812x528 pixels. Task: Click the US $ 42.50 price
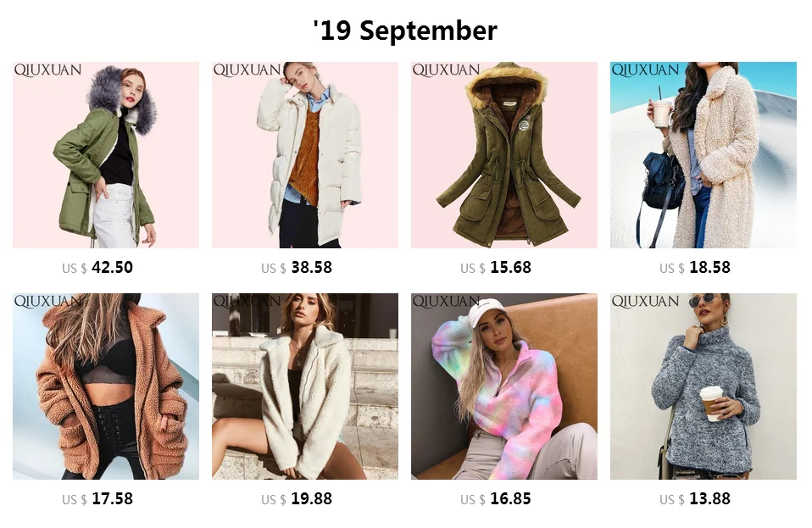97,268
